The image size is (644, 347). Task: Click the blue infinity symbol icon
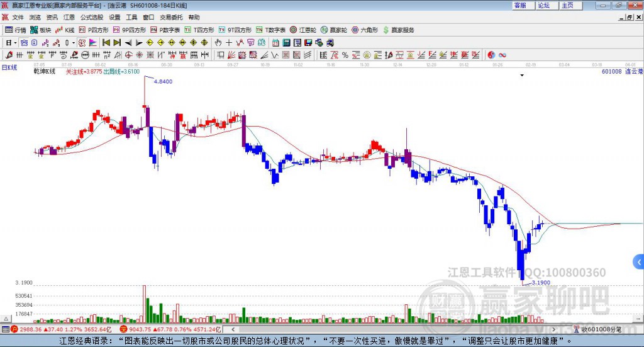coord(502,55)
